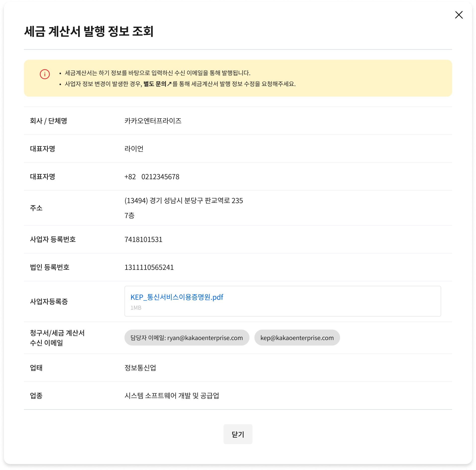
Task: Open KEP_통신서비스이용증명원.pdf file link
Action: pyautogui.click(x=177, y=297)
